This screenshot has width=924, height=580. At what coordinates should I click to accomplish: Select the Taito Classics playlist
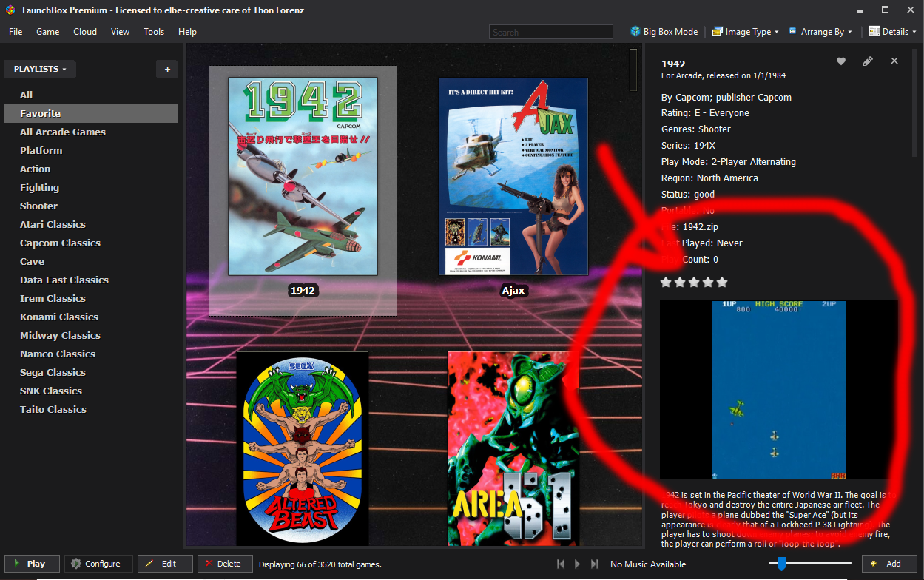91,409
